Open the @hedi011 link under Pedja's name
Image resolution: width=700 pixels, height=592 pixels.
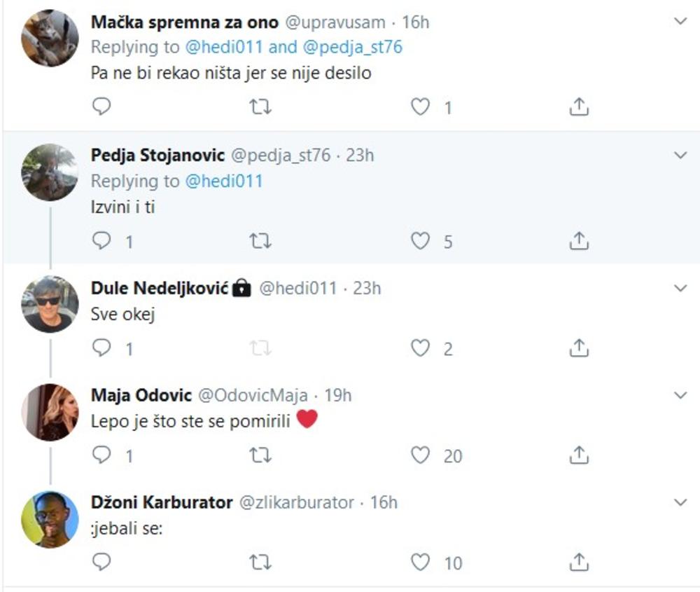[224, 181]
